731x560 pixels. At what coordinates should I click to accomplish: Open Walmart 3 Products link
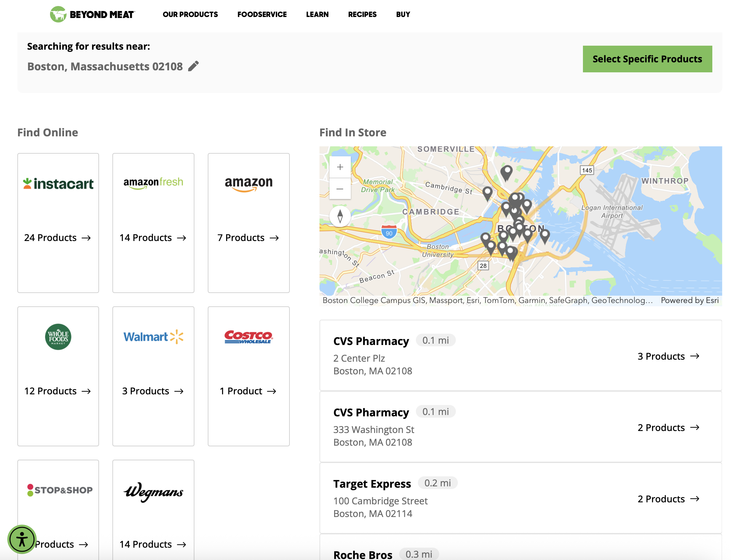coord(153,391)
